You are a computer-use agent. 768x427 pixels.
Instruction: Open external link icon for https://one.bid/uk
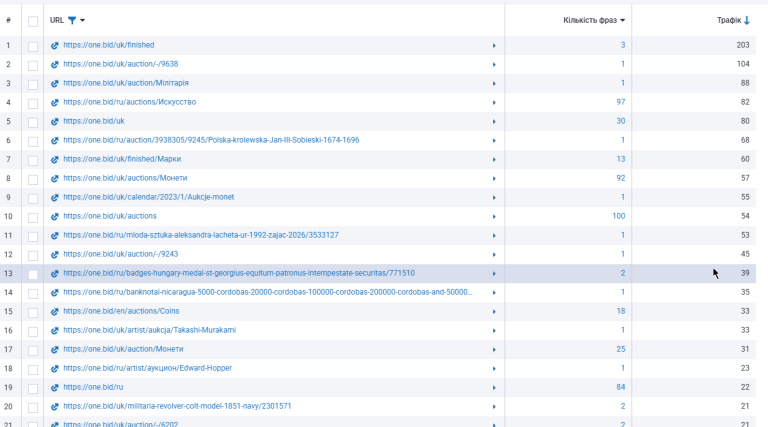[x=54, y=121]
